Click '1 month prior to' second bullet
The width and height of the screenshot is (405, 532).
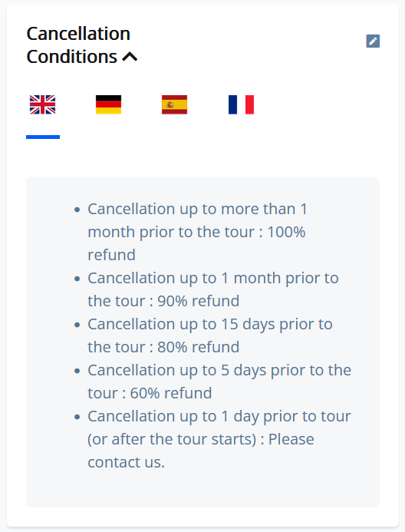280,278
